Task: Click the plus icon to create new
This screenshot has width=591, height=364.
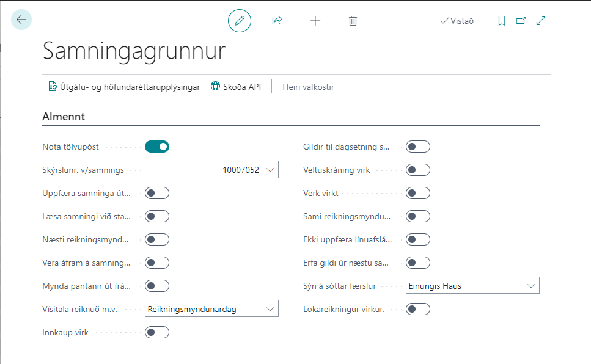Action: [315, 21]
